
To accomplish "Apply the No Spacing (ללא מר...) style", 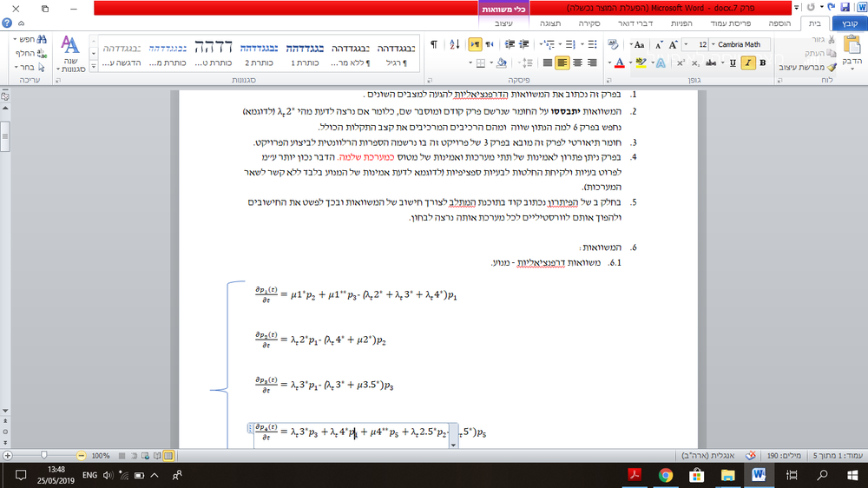I will coord(351,54).
